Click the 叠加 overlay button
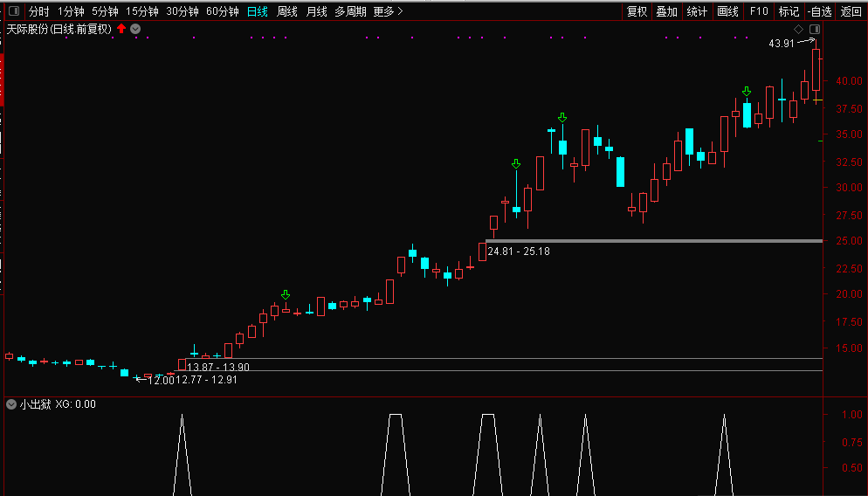This screenshot has width=868, height=496. tap(667, 11)
